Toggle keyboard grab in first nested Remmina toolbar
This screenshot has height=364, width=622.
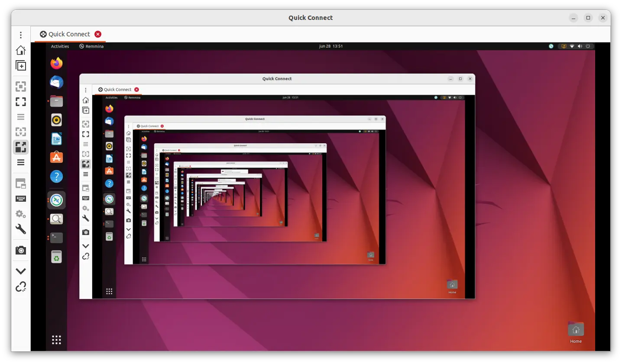point(86,198)
